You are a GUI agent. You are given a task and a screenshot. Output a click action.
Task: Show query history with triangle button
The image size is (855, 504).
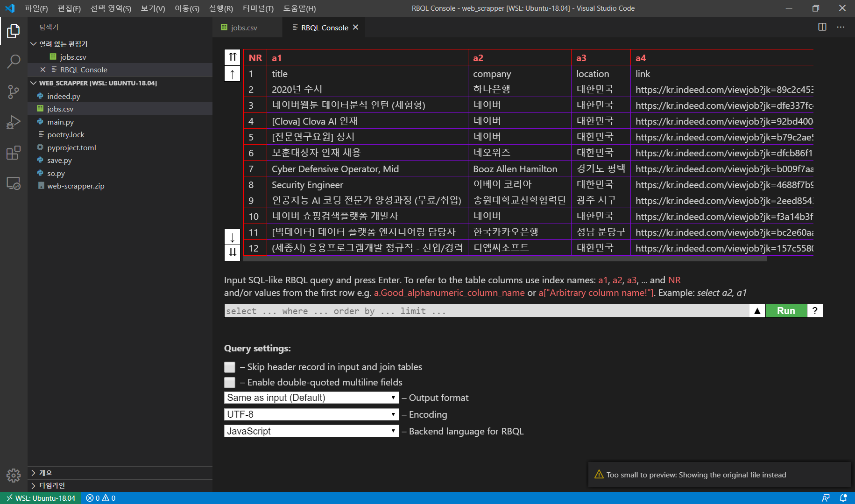(757, 311)
